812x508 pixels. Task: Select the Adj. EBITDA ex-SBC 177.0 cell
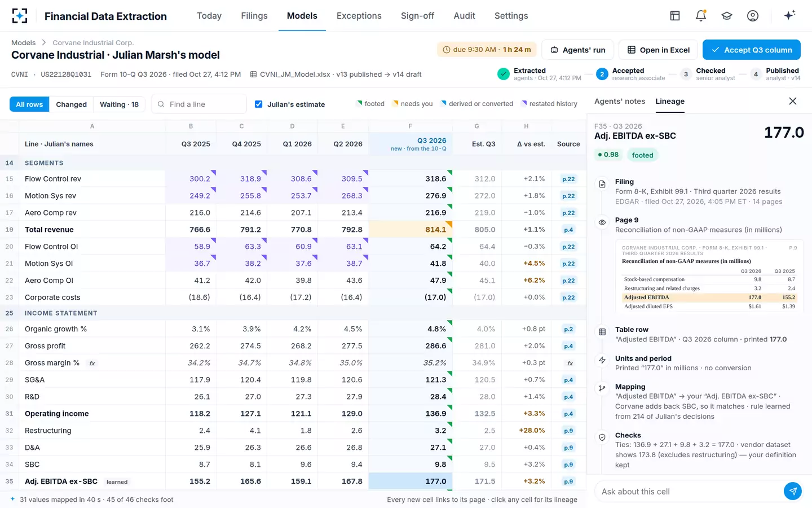pyautogui.click(x=410, y=481)
